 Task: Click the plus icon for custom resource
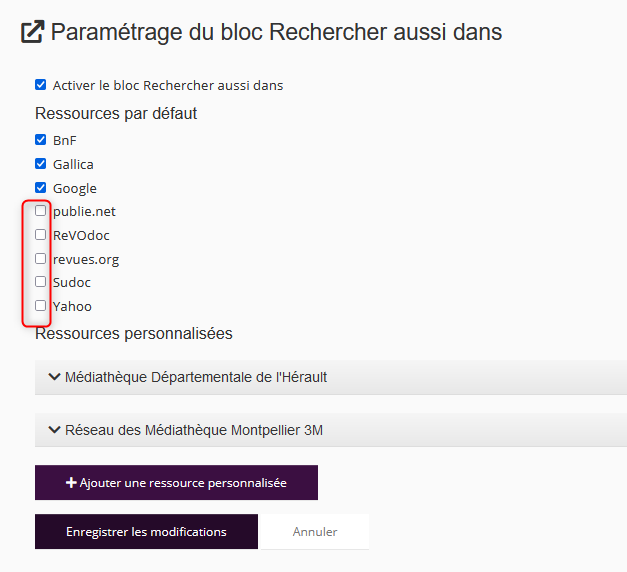coord(71,483)
